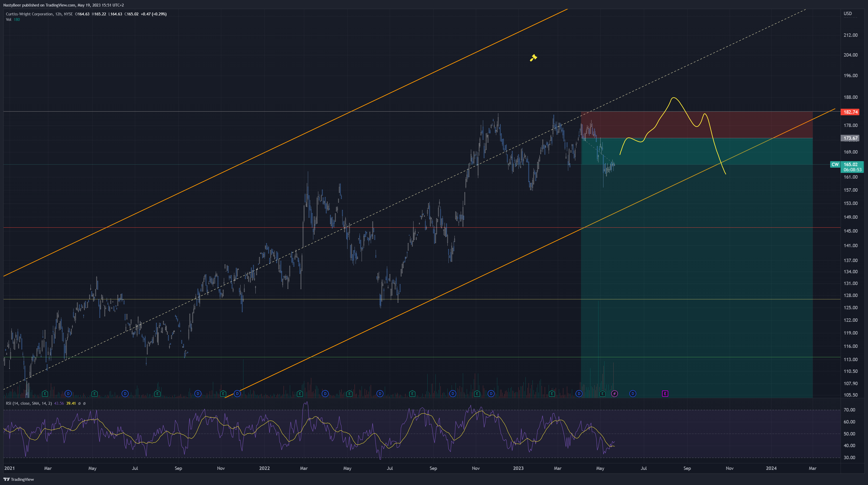Click the dividend D marker before July 2022
The height and width of the screenshot is (485, 868).
point(380,393)
